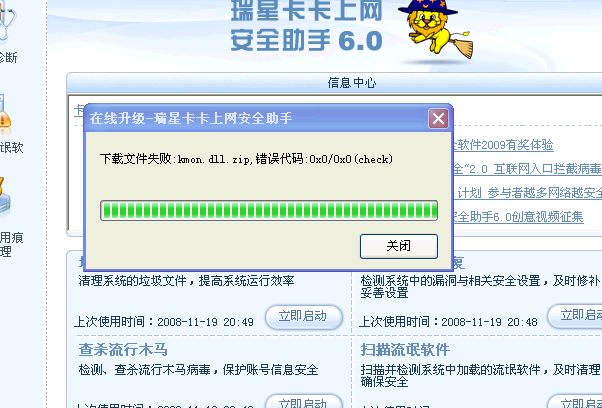
Task: Click text 上次使用时间：2008-11-19 20:49
Action: 164,322
